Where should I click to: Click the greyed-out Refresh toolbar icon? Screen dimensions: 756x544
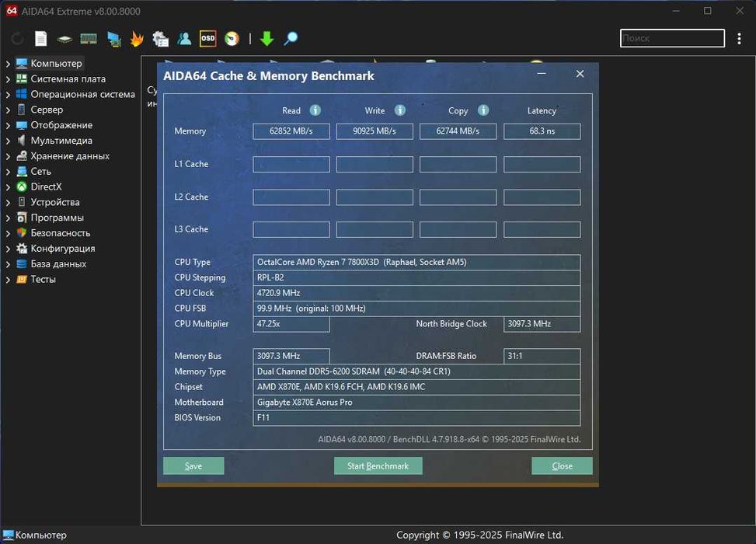(18, 39)
